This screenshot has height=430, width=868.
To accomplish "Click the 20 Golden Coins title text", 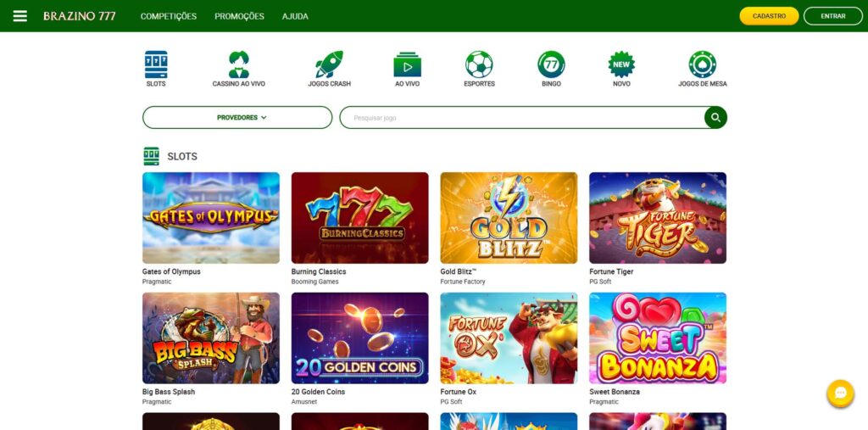I will pyautogui.click(x=318, y=392).
